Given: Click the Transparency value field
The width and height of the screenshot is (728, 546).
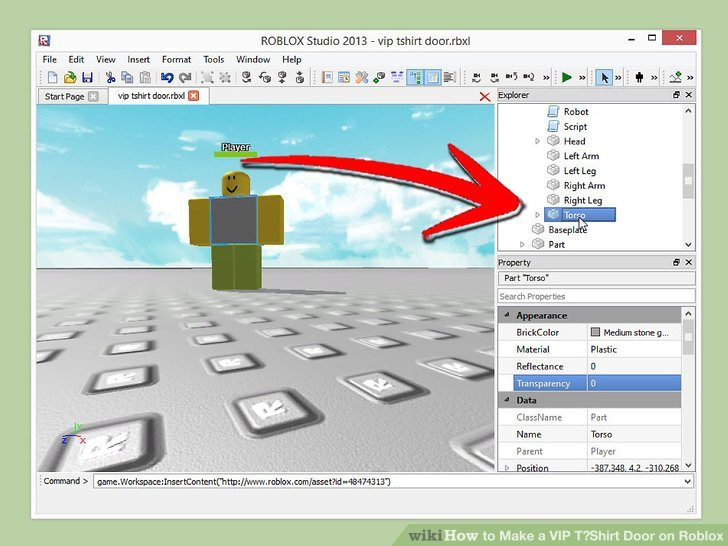Looking at the screenshot, I should pyautogui.click(x=634, y=384).
